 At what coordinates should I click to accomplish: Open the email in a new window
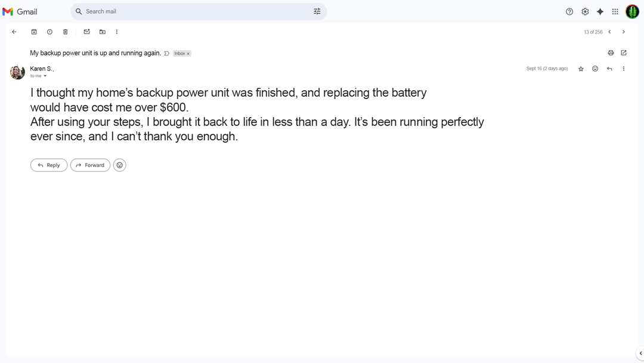624,53
